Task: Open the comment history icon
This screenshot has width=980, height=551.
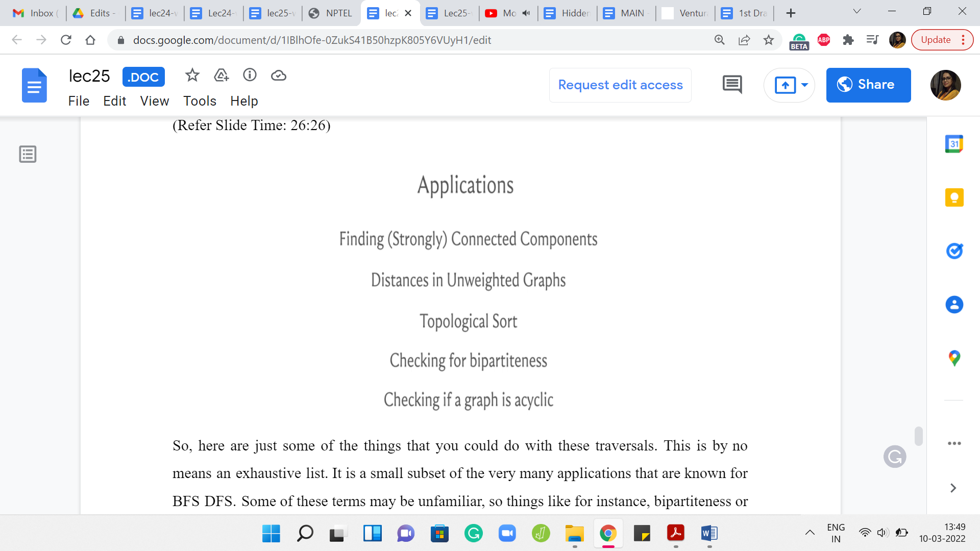Action: click(732, 85)
